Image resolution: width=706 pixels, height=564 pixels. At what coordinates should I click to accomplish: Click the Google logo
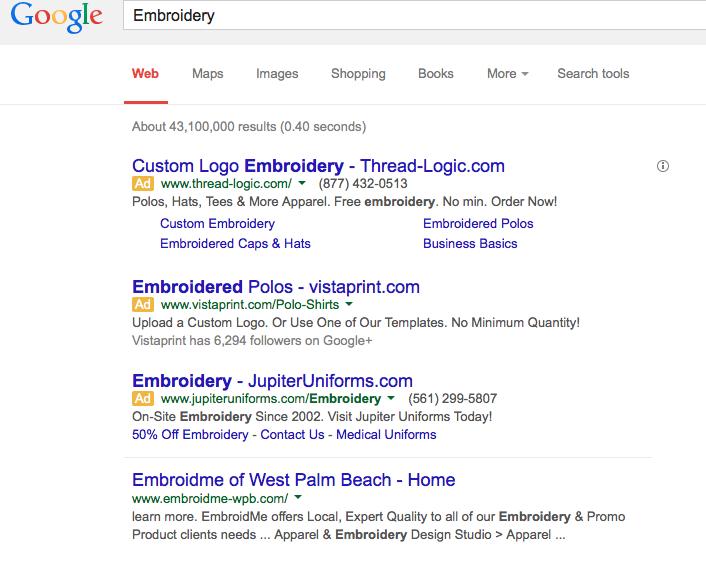pyautogui.click(x=58, y=19)
